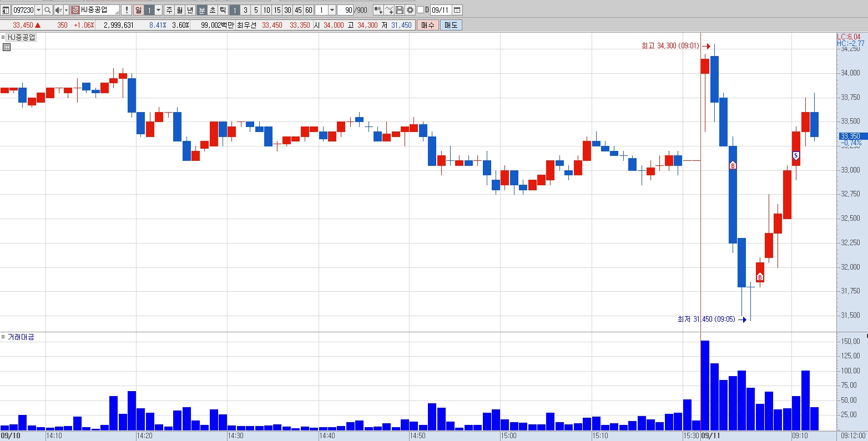Toggle the D date checkbox
Viewport: 868px width, 441px height.
coord(420,10)
